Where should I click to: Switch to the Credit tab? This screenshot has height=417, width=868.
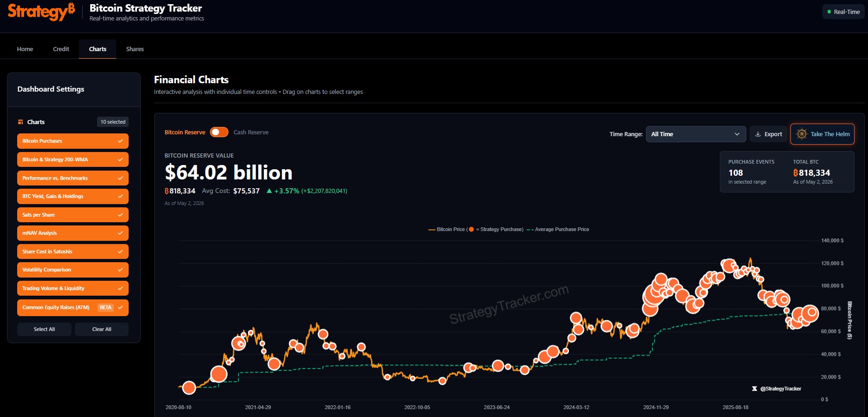61,49
